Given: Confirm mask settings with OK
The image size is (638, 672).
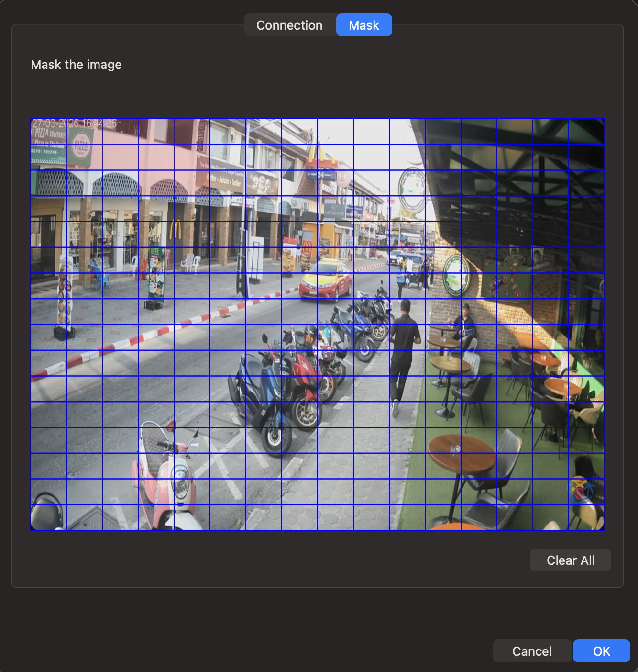Looking at the screenshot, I should pos(601,651).
